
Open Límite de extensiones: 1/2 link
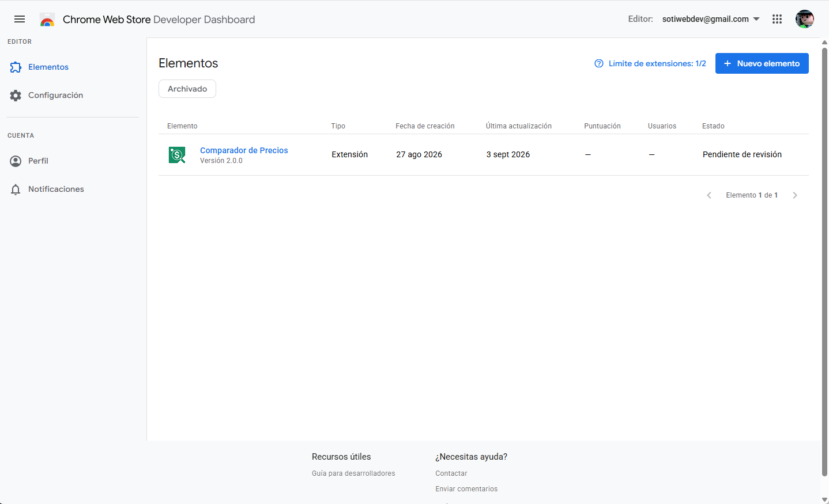pyautogui.click(x=657, y=63)
